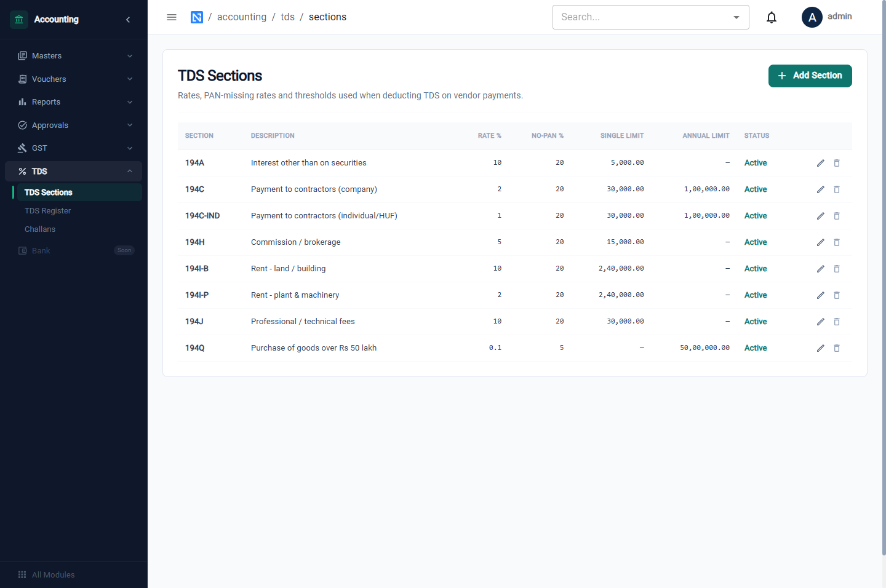Edit the 194C section row
The image size is (886, 588).
pyautogui.click(x=820, y=189)
